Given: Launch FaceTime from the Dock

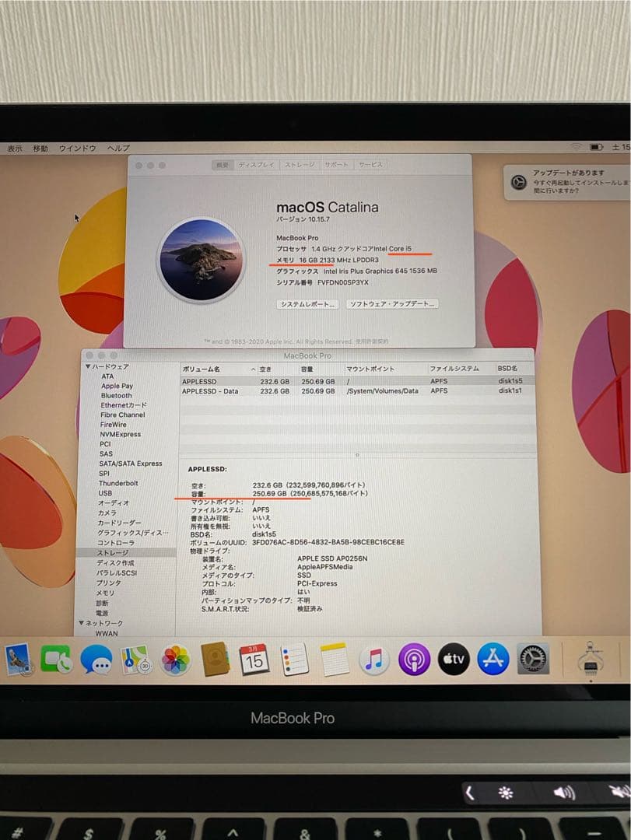Looking at the screenshot, I should (x=56, y=660).
